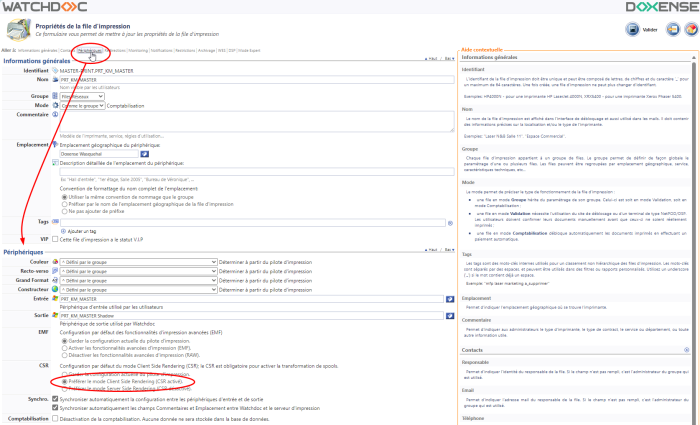Toggle the Désactivation de la comptabilisation checkbox
Viewport: 700px width, 425px height.
[54, 417]
